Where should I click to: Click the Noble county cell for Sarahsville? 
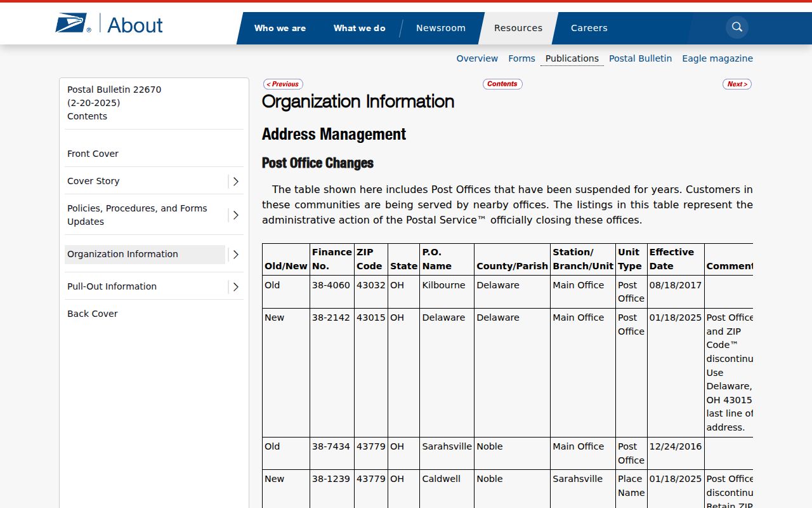512,453
